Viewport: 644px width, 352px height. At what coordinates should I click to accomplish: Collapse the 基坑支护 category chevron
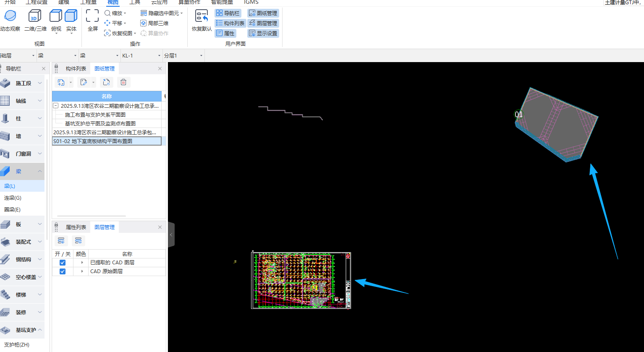pos(40,330)
